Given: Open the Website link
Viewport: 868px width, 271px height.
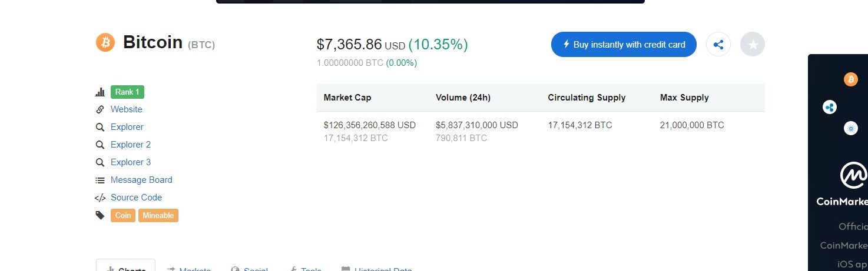Looking at the screenshot, I should [127, 109].
